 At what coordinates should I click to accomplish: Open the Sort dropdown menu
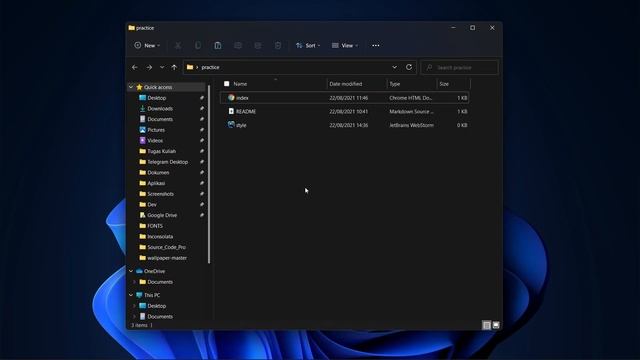[x=308, y=45]
